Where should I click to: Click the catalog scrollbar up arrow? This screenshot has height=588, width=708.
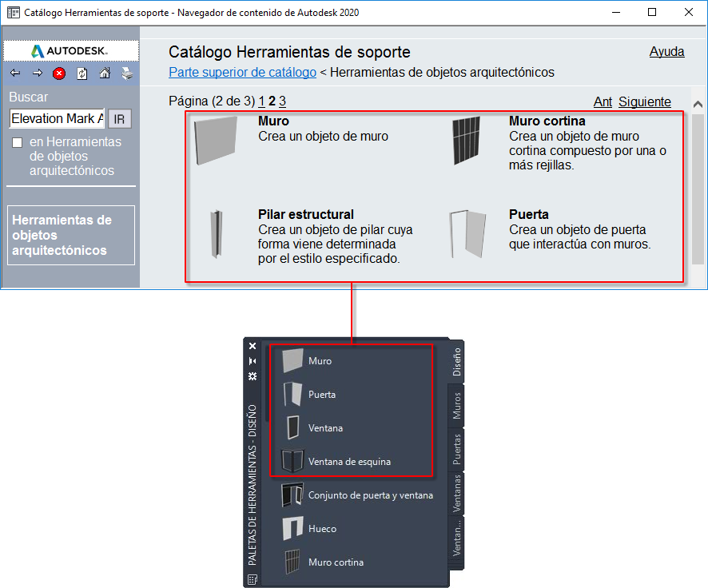click(x=698, y=104)
